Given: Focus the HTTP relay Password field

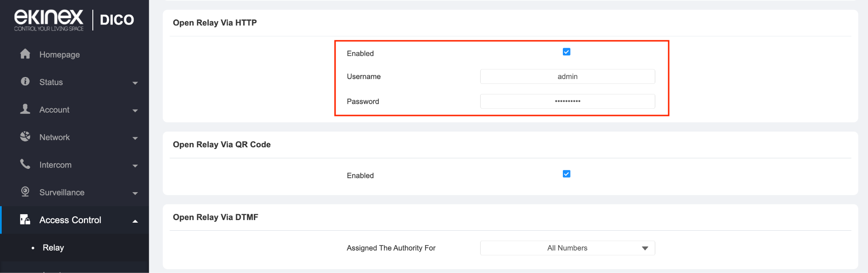Looking at the screenshot, I should point(568,101).
